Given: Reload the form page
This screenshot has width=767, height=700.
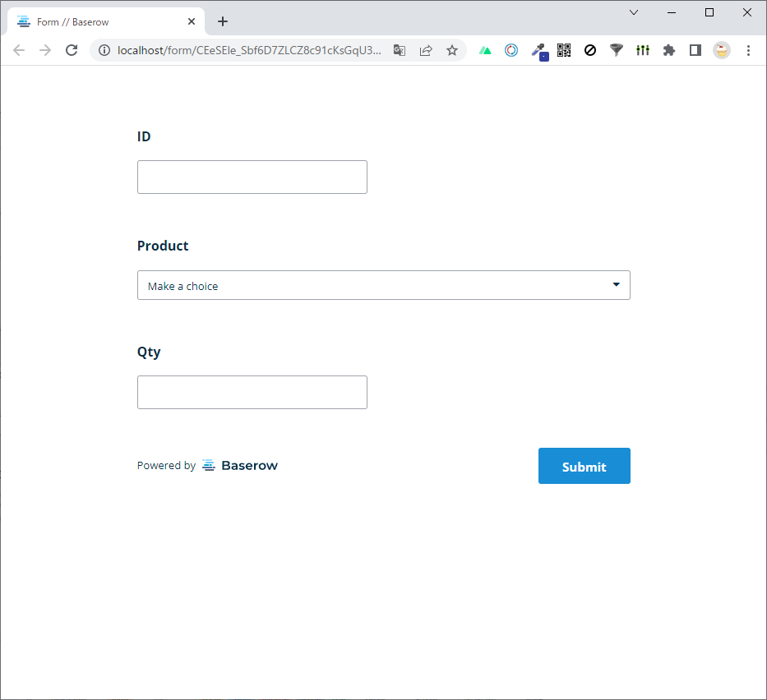Looking at the screenshot, I should pyautogui.click(x=72, y=50).
